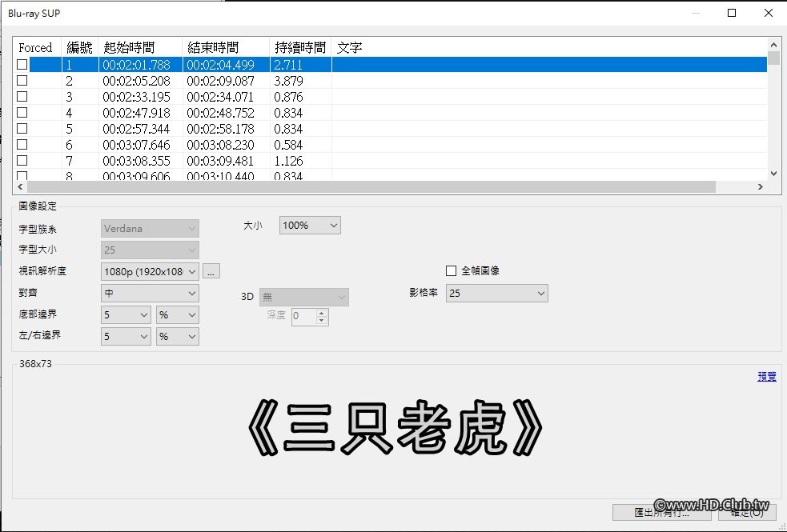Mark subtitle 5 as Forced

tap(22, 129)
